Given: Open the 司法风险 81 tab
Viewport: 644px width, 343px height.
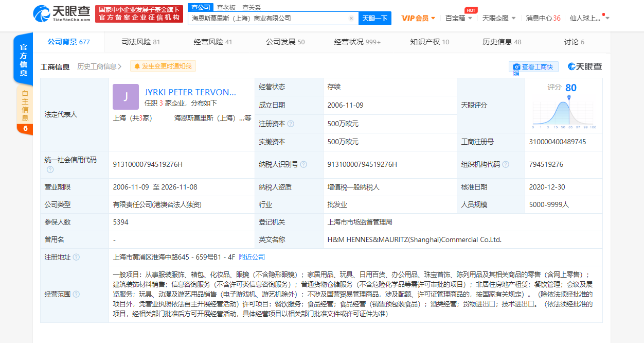Looking at the screenshot, I should (140, 42).
